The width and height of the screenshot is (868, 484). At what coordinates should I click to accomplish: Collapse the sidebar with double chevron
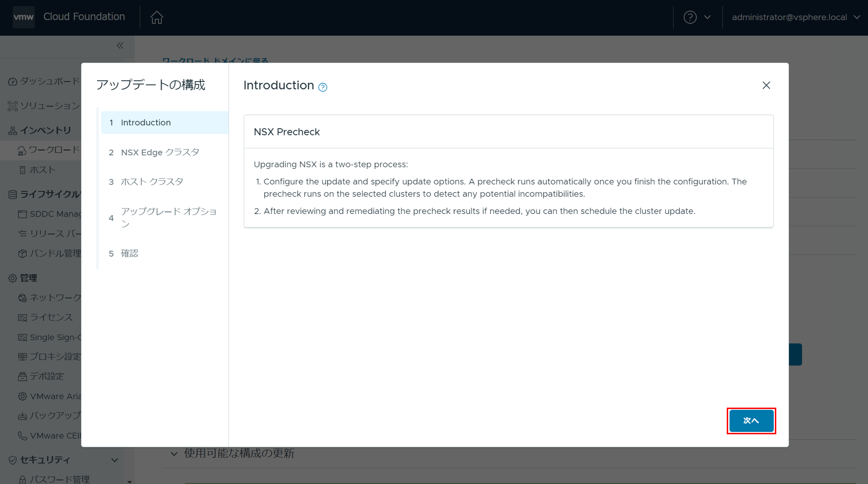click(120, 46)
